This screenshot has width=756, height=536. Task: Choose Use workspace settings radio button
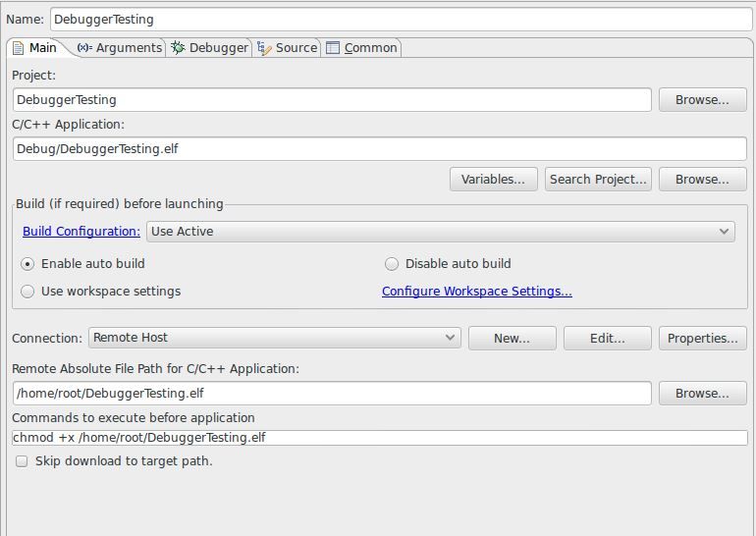click(x=27, y=292)
